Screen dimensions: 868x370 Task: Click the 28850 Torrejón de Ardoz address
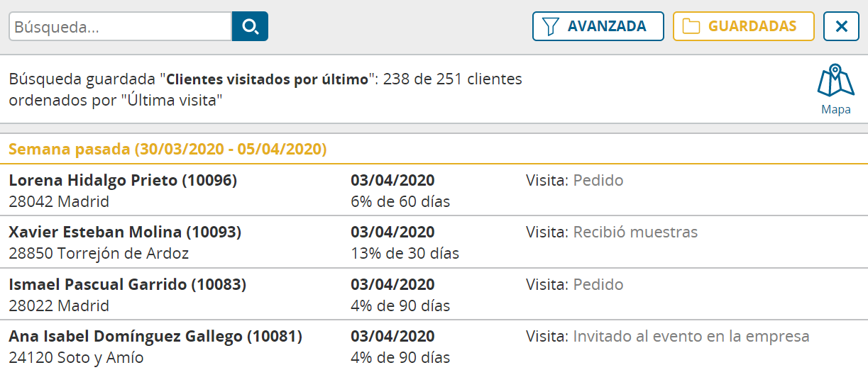(x=99, y=253)
